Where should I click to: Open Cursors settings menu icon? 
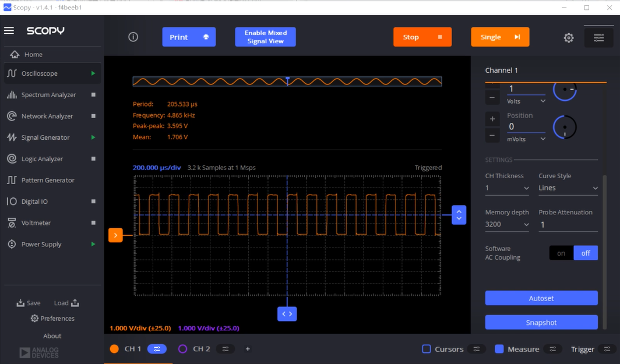click(x=477, y=349)
